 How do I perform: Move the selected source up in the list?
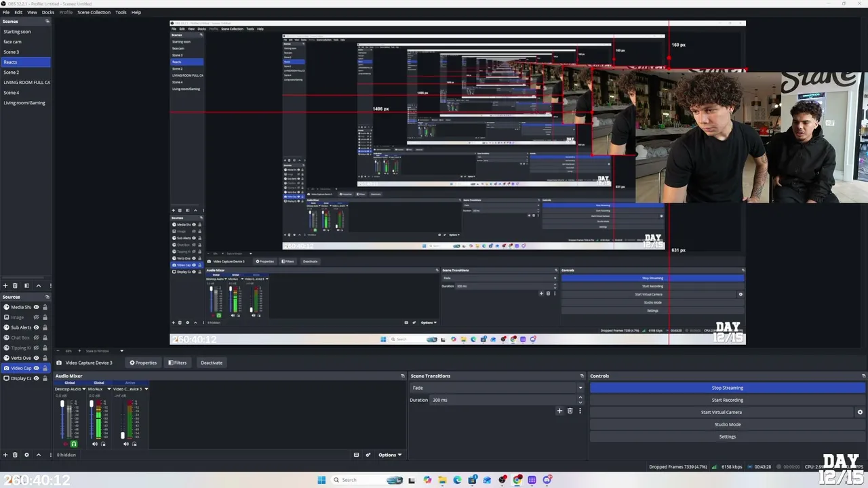point(38,455)
